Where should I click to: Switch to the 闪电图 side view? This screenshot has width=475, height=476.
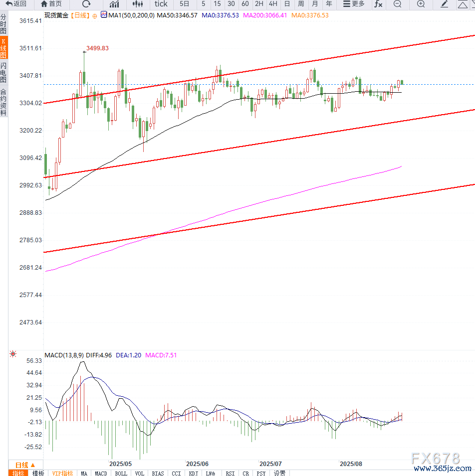[x=3, y=73]
